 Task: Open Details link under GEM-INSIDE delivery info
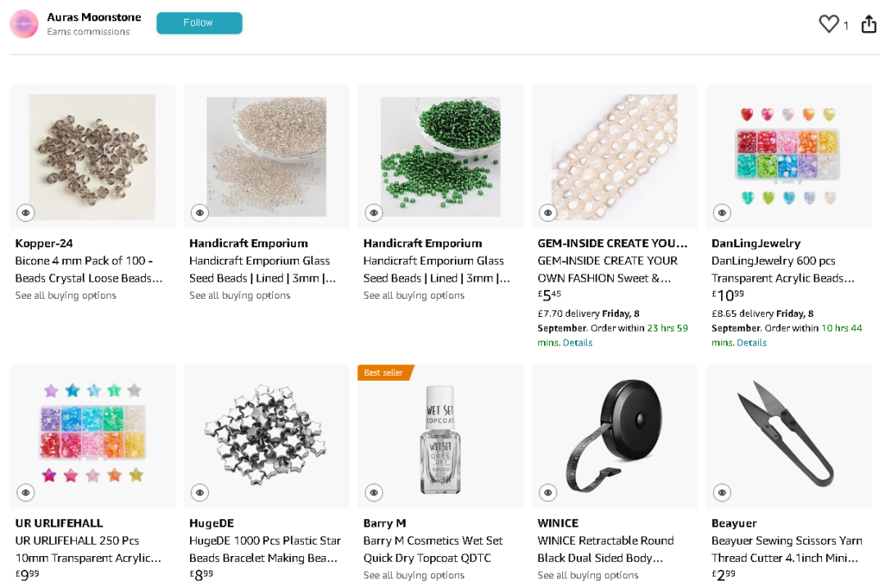pyautogui.click(x=577, y=343)
